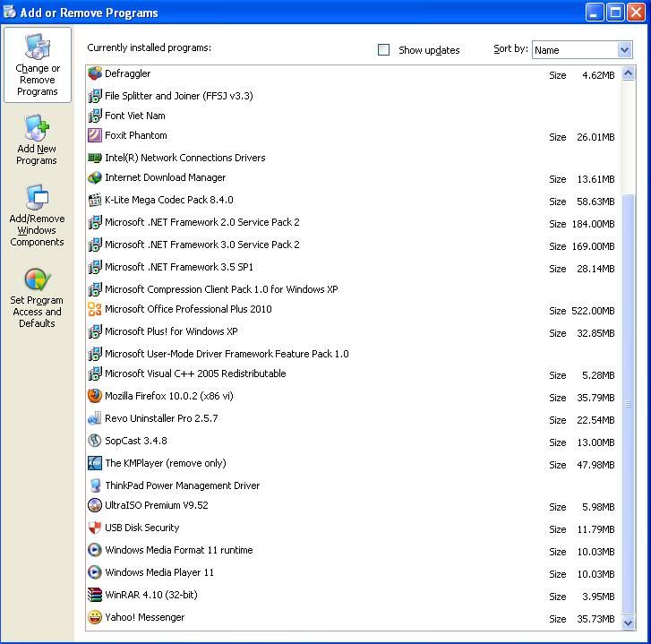Click the Internet Download Manager icon
Image resolution: width=651 pixels, height=644 pixels.
[x=95, y=177]
